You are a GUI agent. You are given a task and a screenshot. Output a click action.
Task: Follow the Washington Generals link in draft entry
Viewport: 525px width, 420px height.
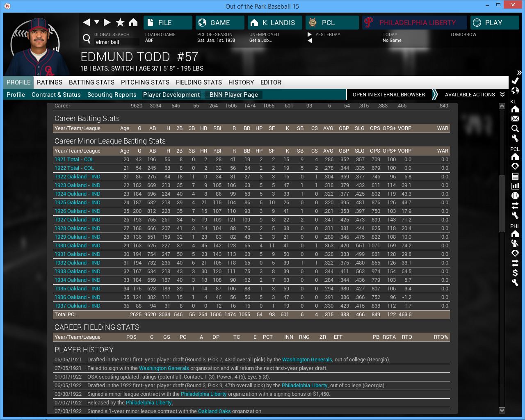click(x=307, y=360)
